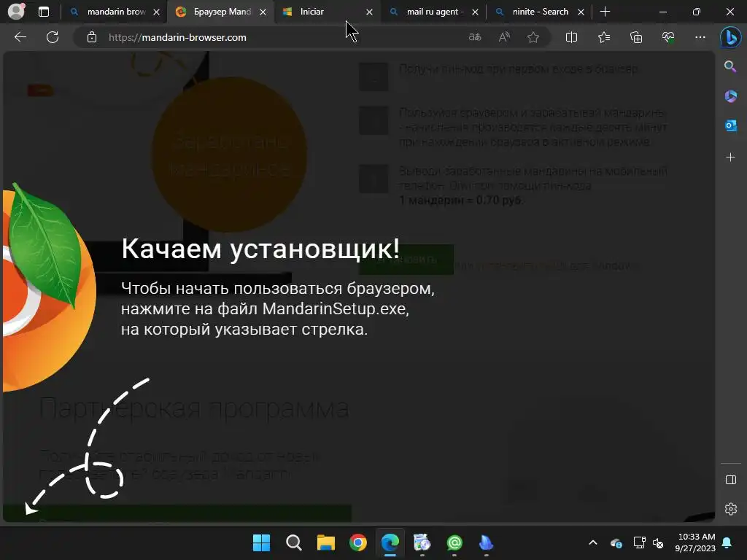Viewport: 747px width, 560px height.
Task: Add this page to favorites star
Action: [x=533, y=37]
